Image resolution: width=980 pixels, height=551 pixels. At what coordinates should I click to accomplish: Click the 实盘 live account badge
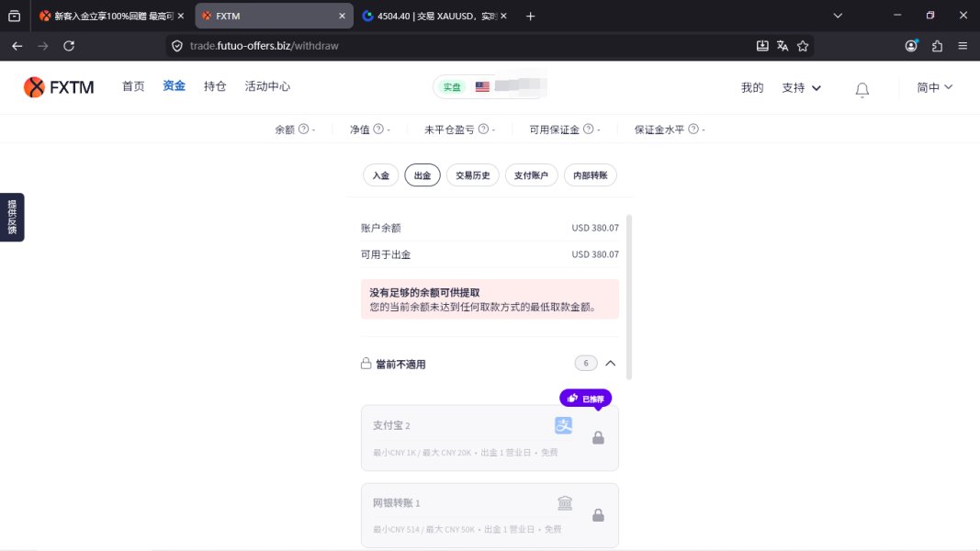pyautogui.click(x=452, y=87)
